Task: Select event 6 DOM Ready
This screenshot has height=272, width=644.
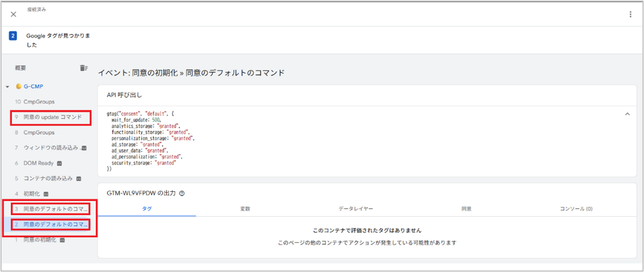Action: (x=38, y=163)
